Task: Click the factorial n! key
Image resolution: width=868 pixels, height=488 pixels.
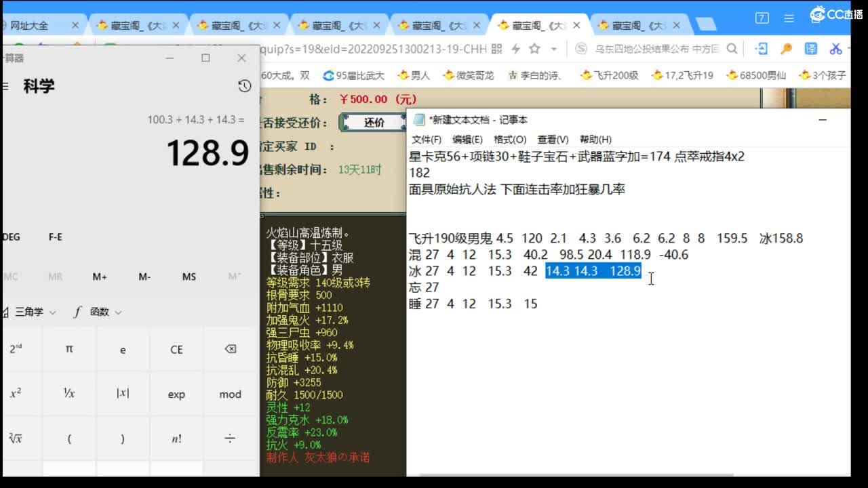Action: pos(176,439)
